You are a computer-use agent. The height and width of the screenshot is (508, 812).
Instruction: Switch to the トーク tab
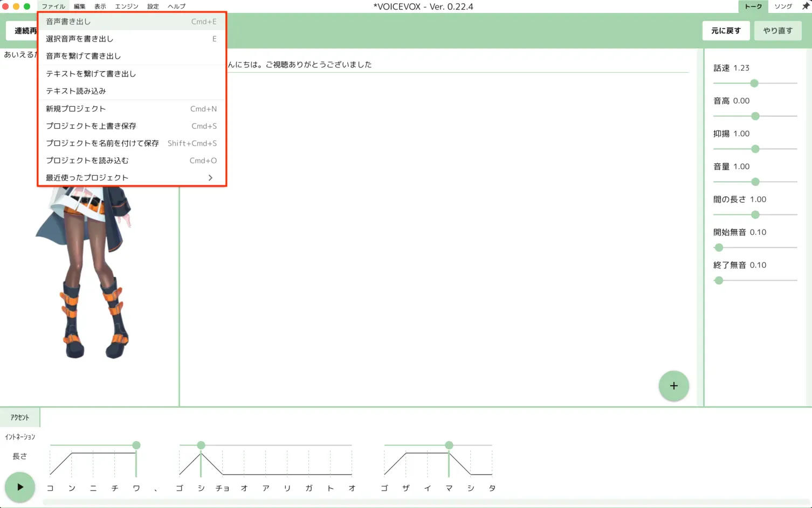753,6
